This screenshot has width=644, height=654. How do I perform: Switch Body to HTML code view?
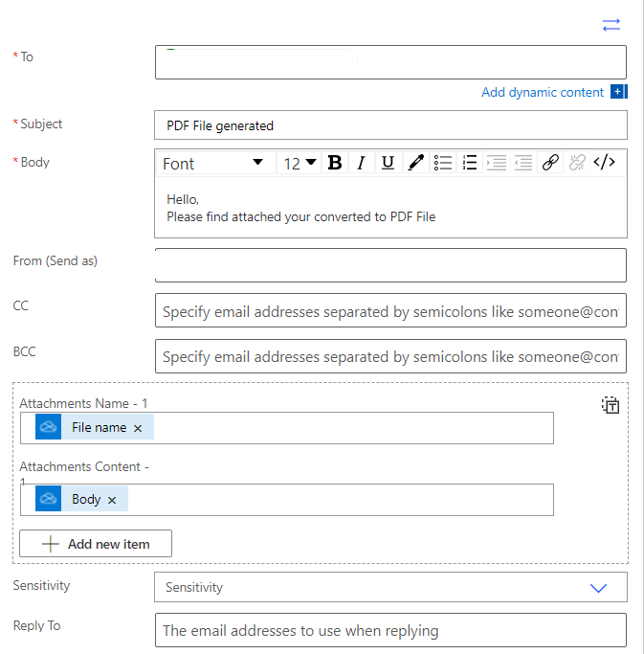tap(604, 163)
